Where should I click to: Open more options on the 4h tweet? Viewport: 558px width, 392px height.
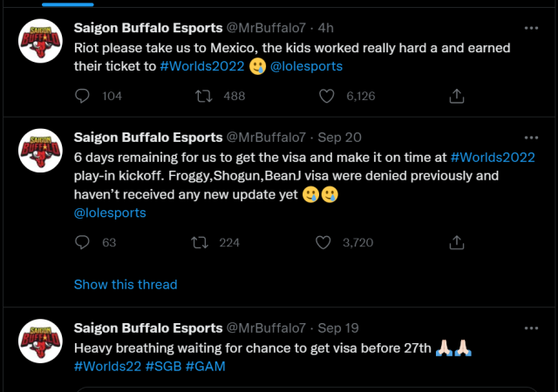pos(531,28)
